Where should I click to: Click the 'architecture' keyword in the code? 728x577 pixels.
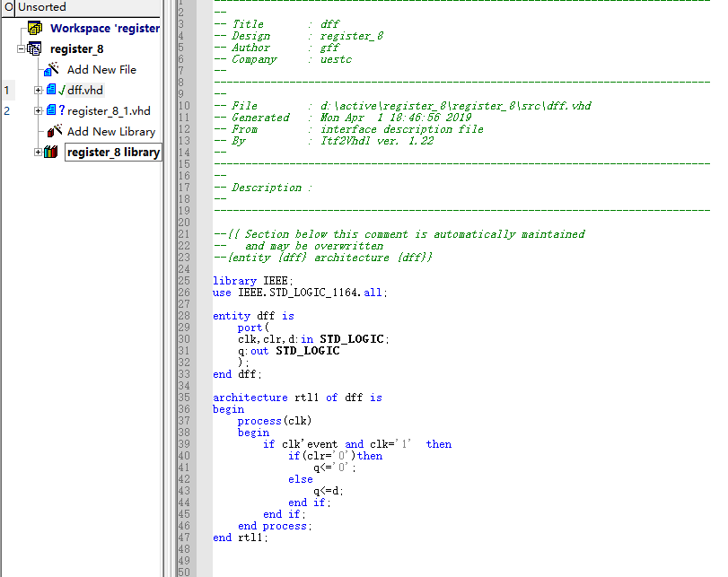coord(250,398)
